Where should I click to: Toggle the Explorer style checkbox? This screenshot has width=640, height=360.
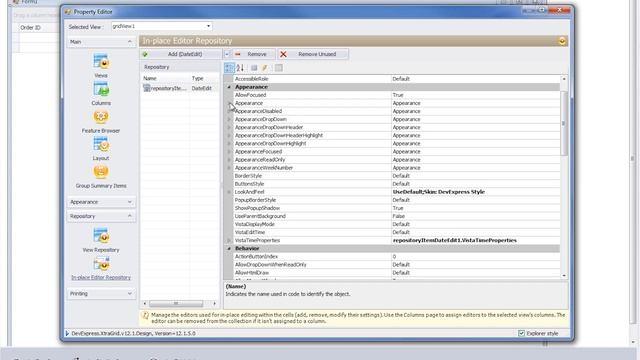[x=521, y=333]
